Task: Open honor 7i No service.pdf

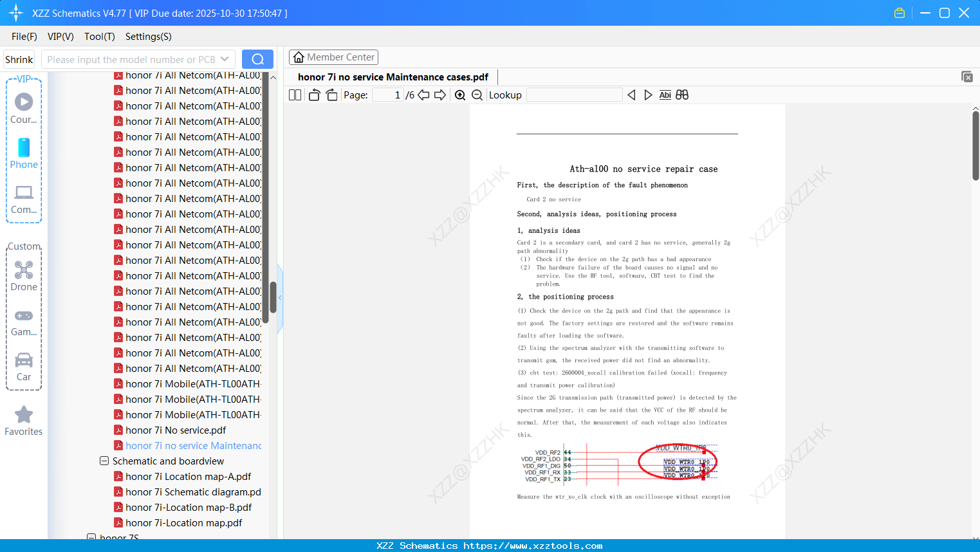Action: tap(176, 430)
